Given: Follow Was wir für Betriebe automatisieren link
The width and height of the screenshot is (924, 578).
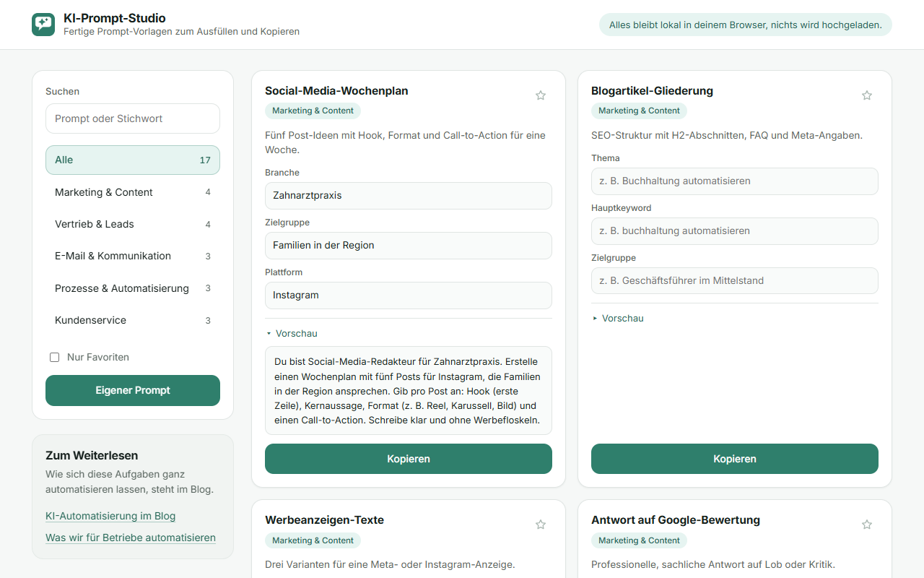Looking at the screenshot, I should tap(131, 538).
